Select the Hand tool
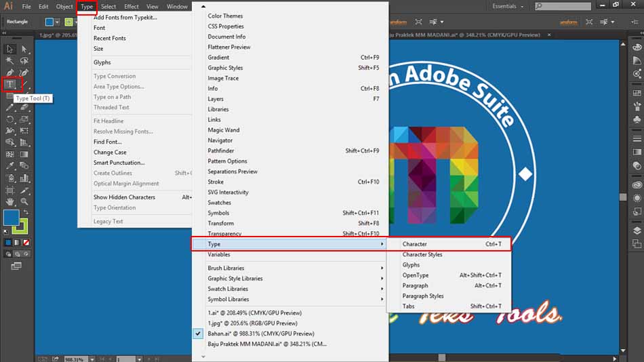The height and width of the screenshot is (362, 644). click(10, 201)
